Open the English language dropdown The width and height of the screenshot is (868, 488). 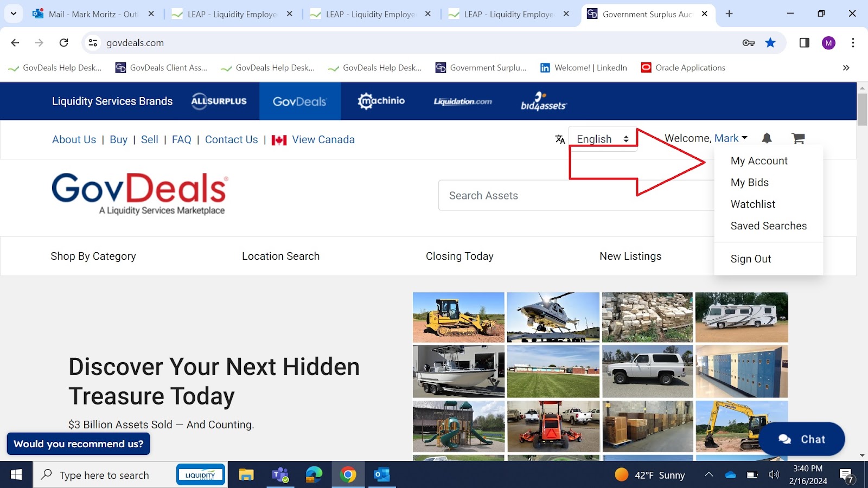[602, 139]
